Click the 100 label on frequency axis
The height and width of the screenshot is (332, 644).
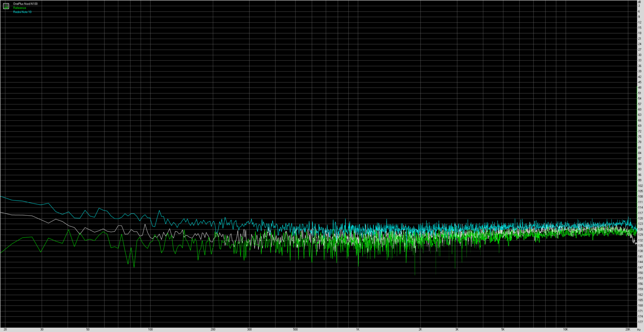(x=150, y=329)
